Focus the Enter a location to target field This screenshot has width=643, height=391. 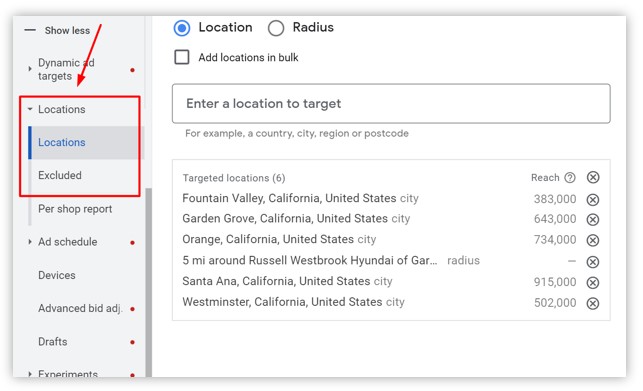pos(391,103)
